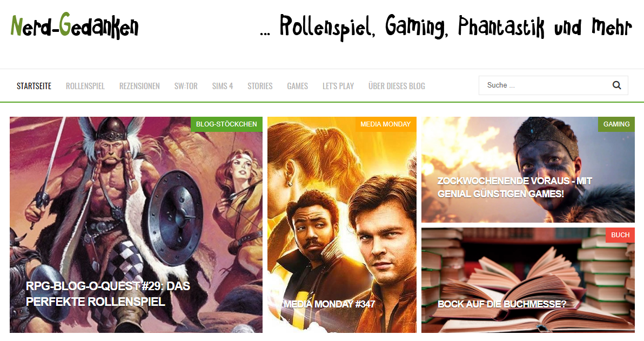The height and width of the screenshot is (341, 644).
Task: Open the Sims 4 menu item
Action: (222, 86)
